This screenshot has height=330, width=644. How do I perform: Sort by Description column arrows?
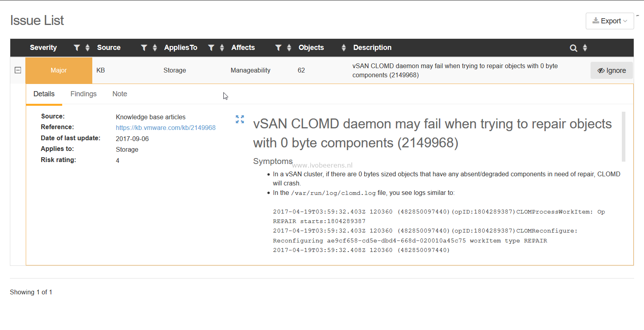pyautogui.click(x=585, y=48)
